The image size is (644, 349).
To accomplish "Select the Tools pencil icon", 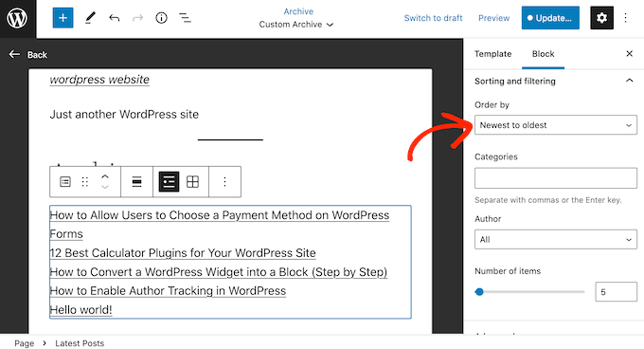I will pyautogui.click(x=90, y=18).
